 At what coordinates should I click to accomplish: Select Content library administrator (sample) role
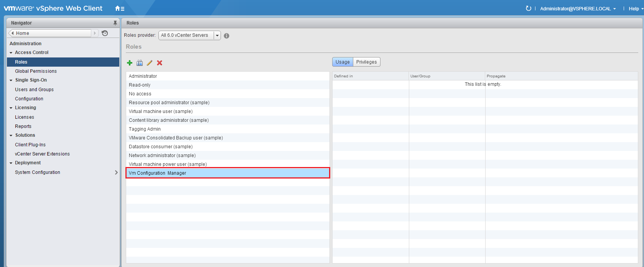click(x=228, y=120)
